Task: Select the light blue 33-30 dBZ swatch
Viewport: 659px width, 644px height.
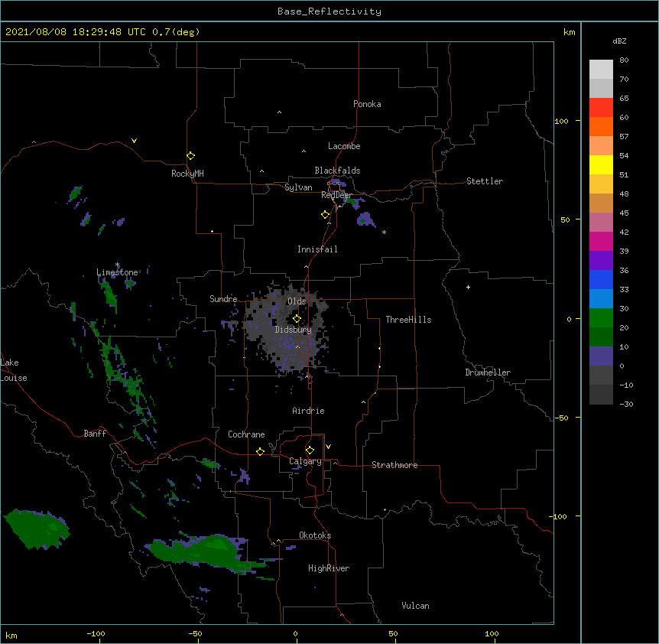Action: coord(601,299)
